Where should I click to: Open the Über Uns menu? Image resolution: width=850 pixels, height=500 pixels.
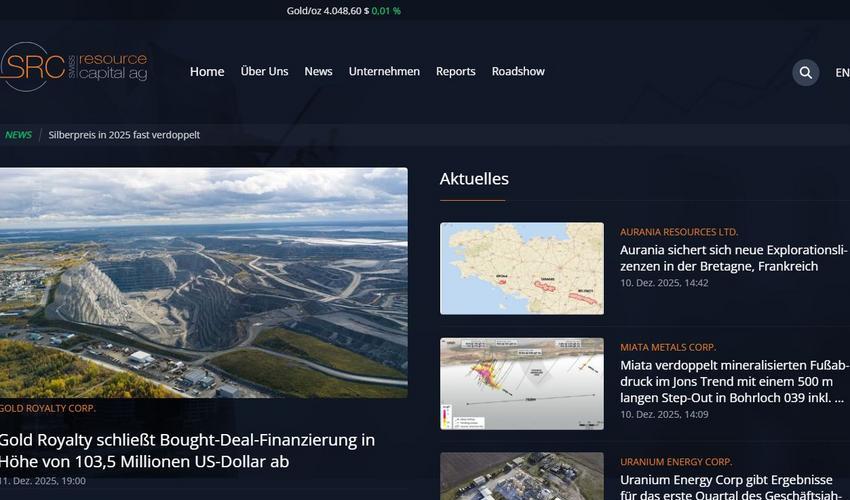tap(265, 72)
